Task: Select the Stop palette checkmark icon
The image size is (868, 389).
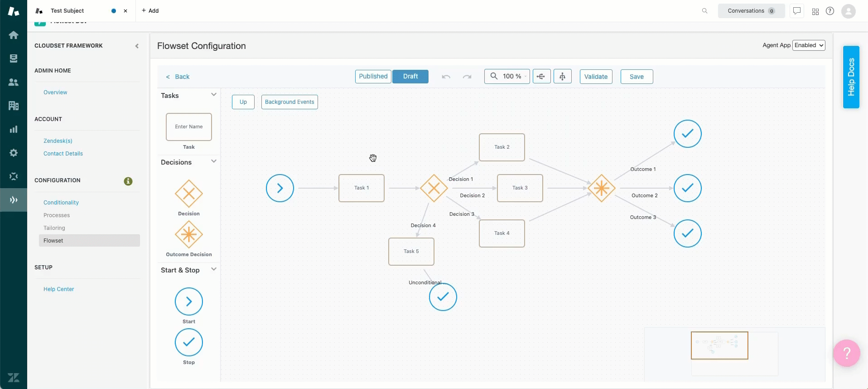Action: click(x=189, y=342)
